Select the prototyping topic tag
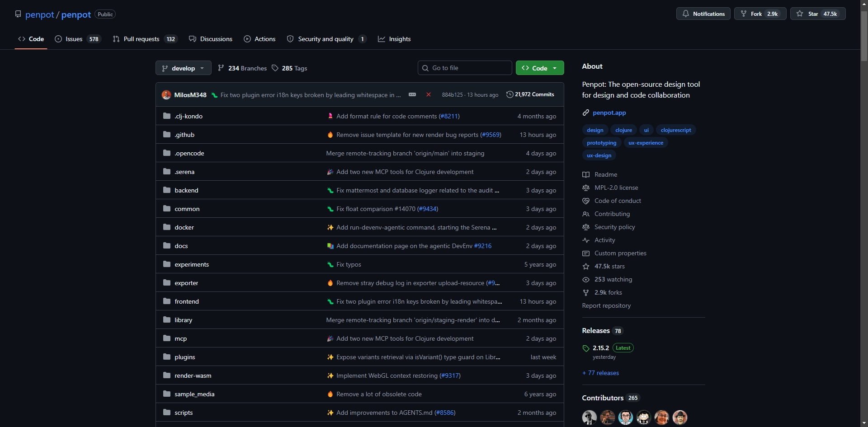 (602, 143)
